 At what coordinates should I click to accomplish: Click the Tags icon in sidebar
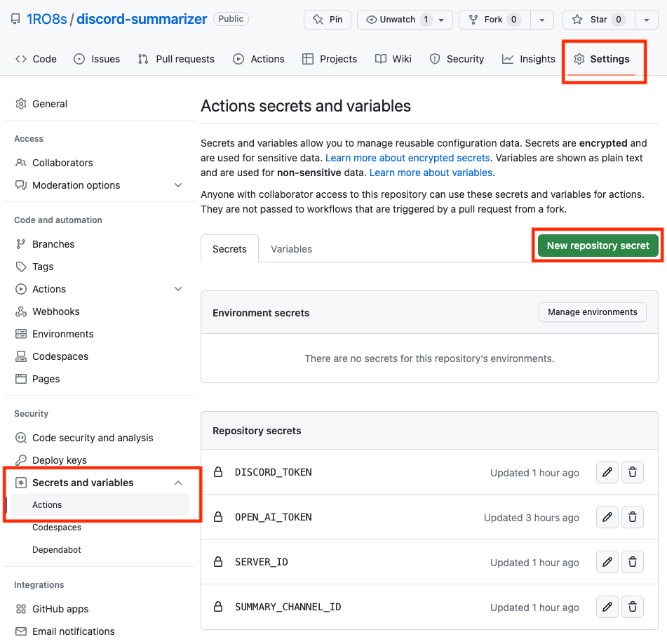click(21, 267)
